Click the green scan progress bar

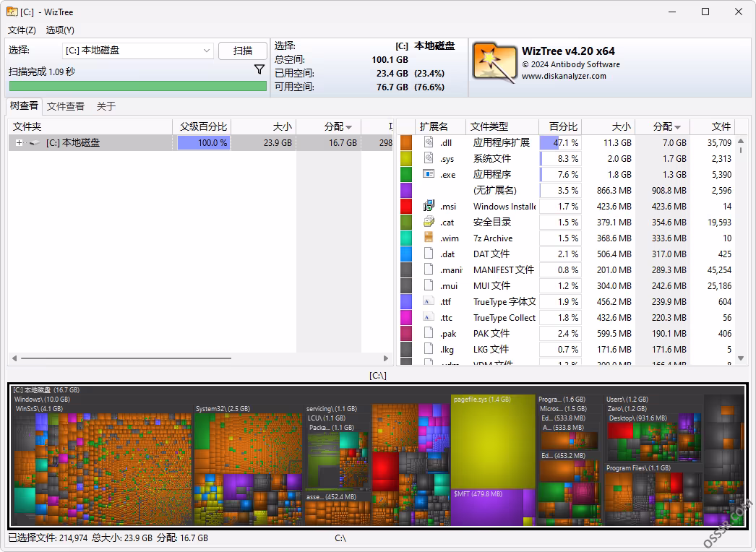pyautogui.click(x=138, y=86)
